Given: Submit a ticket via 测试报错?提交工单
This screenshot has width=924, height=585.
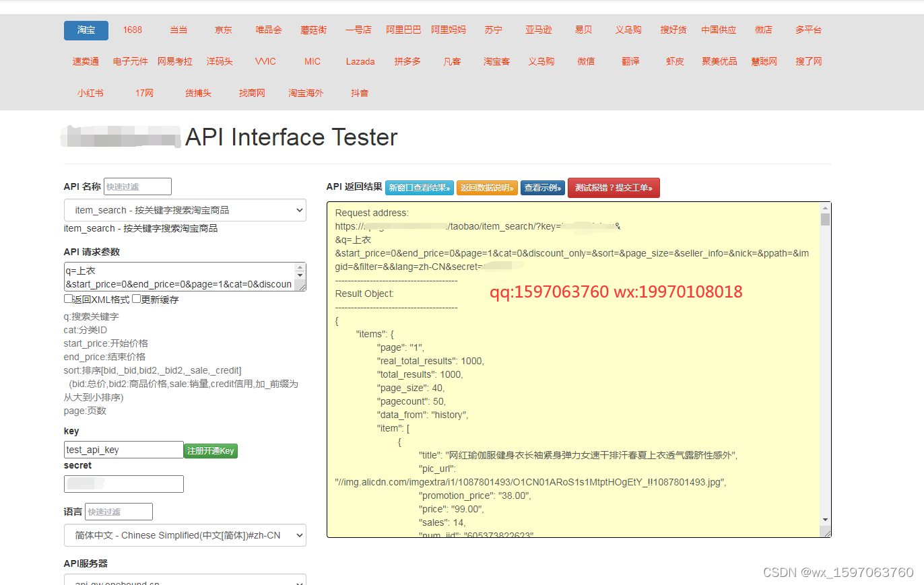Looking at the screenshot, I should (614, 188).
